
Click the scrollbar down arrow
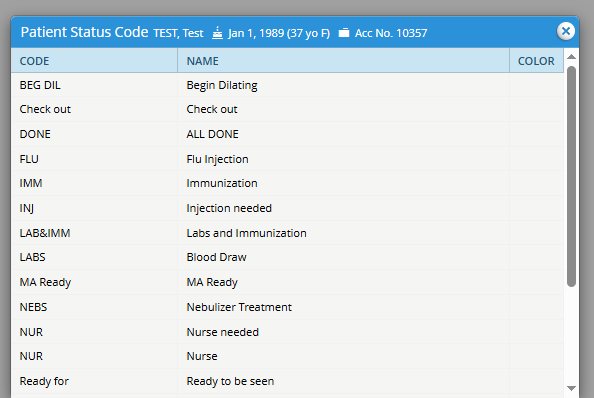571,388
